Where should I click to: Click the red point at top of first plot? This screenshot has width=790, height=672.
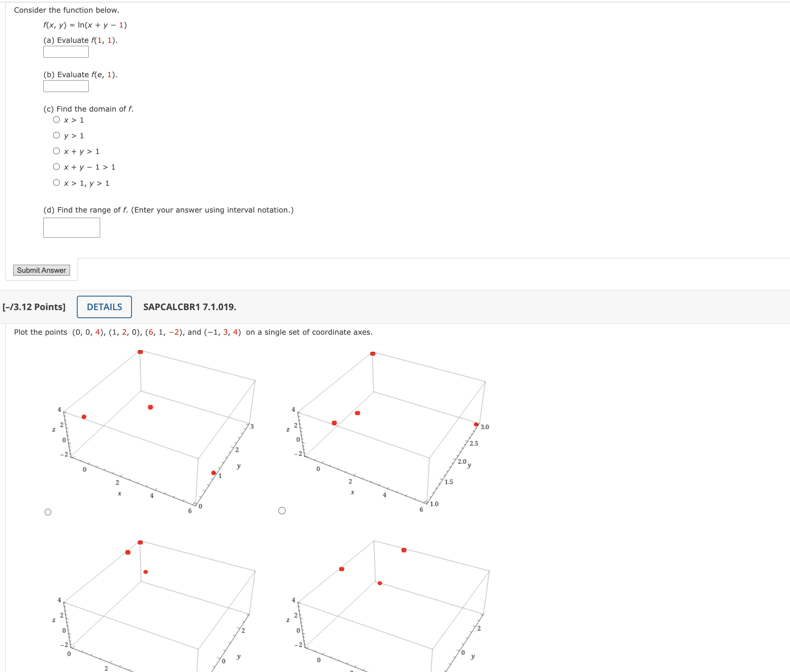[140, 352]
